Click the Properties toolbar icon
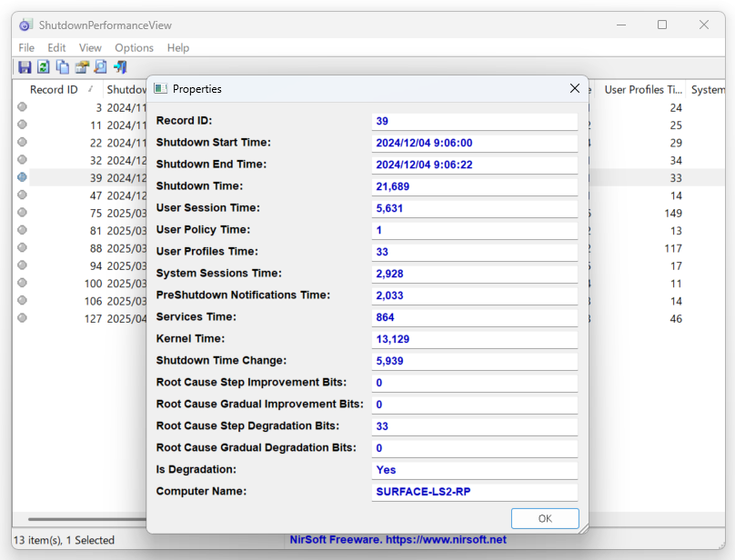735x560 pixels. pyautogui.click(x=82, y=67)
